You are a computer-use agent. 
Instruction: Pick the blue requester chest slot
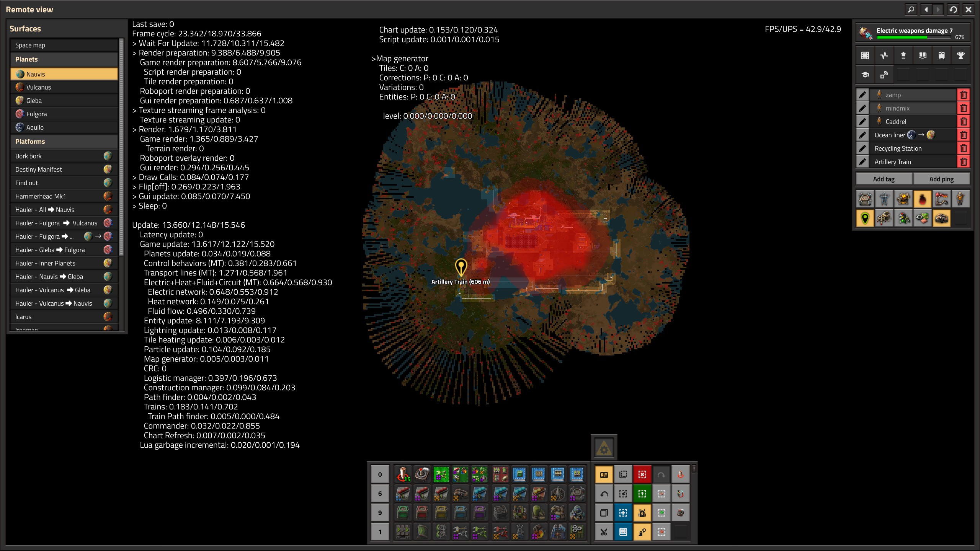(x=460, y=513)
